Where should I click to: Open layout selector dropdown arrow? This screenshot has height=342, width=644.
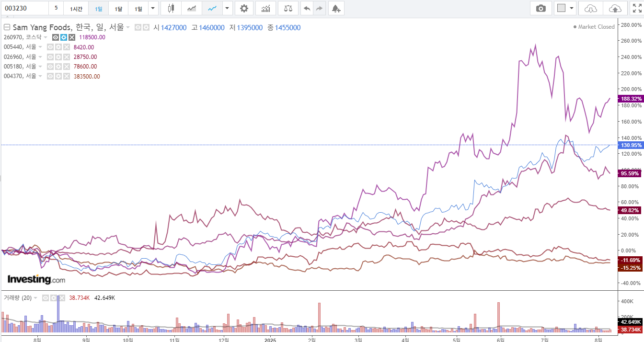[572, 8]
